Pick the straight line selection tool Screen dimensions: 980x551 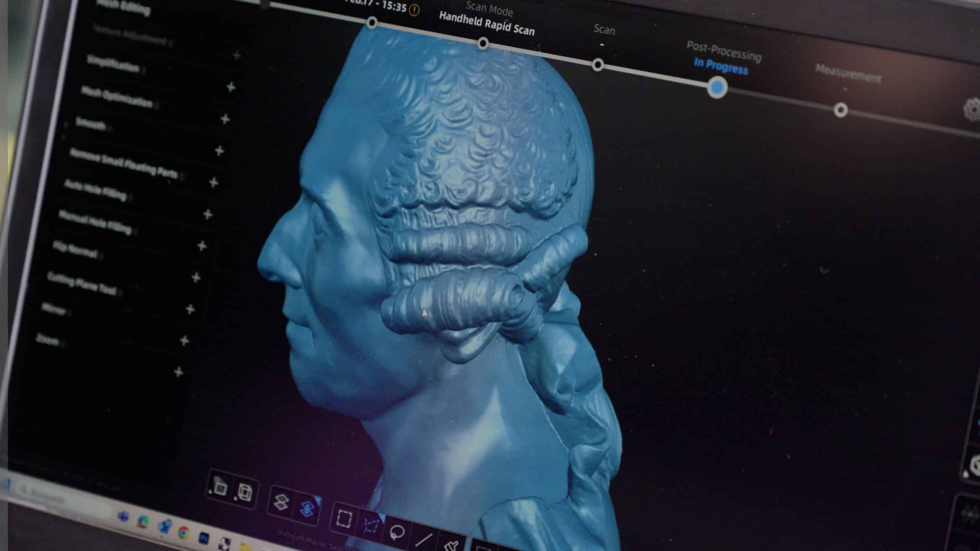(x=423, y=540)
